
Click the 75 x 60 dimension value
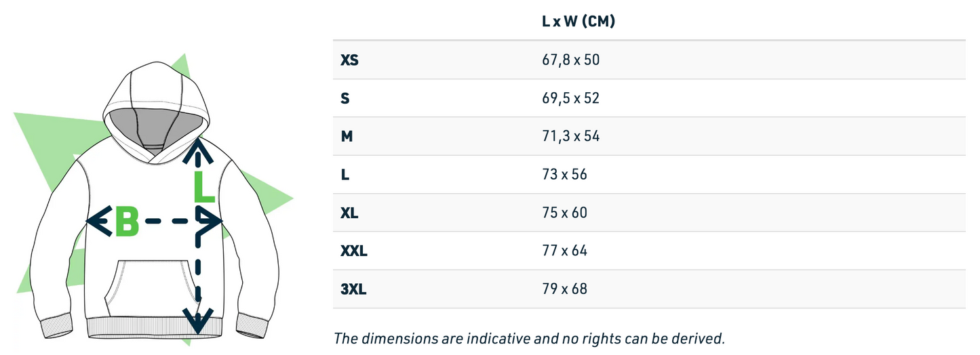tap(564, 213)
